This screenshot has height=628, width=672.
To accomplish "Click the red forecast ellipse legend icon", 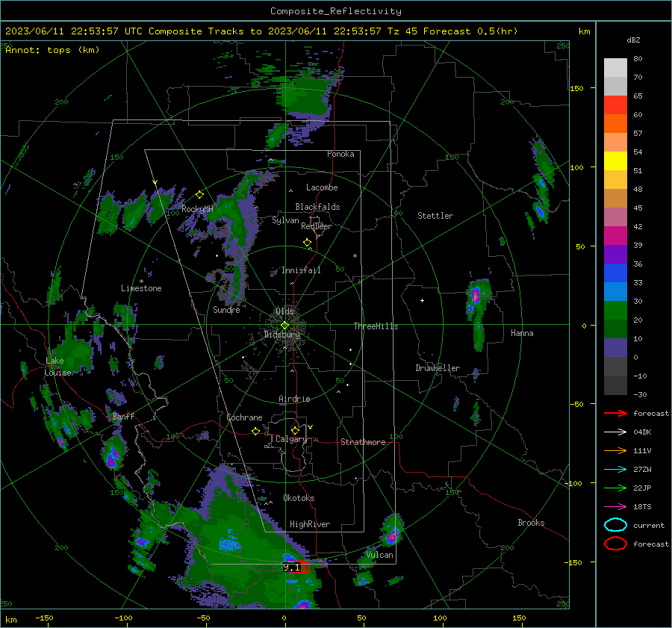I will [x=615, y=544].
